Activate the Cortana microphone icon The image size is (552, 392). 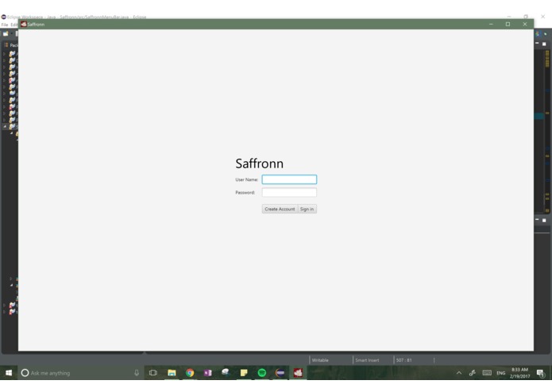[137, 373]
